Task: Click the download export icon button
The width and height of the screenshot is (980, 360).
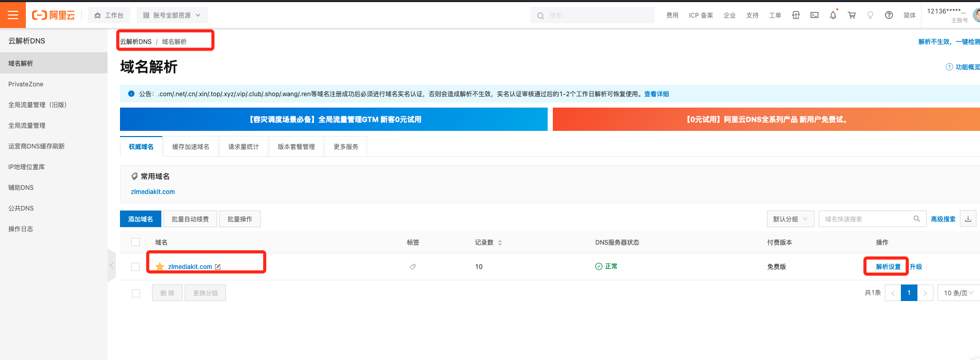Action: click(x=968, y=219)
